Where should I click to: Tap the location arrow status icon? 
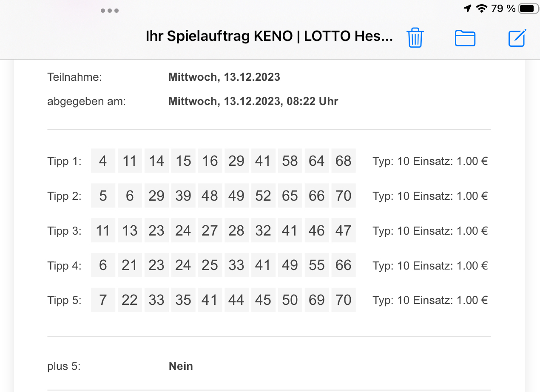pos(467,9)
